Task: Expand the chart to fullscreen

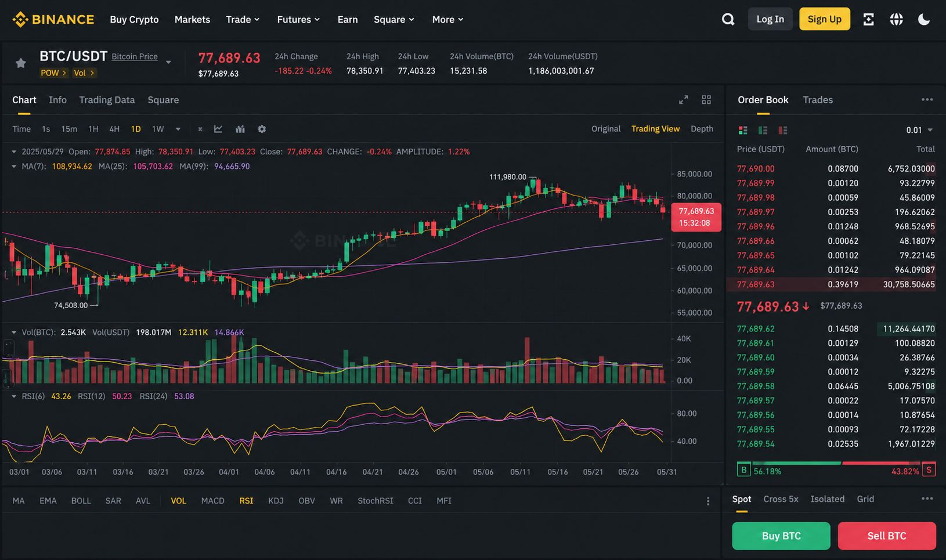Action: [x=684, y=100]
